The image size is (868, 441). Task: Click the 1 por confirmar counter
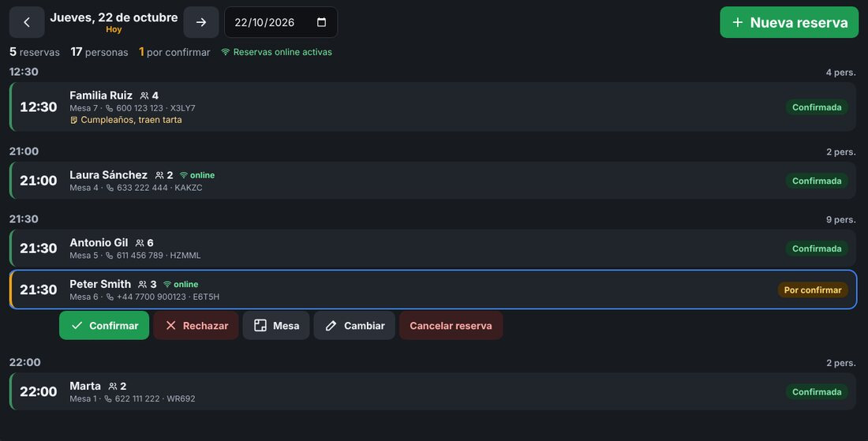click(x=174, y=52)
